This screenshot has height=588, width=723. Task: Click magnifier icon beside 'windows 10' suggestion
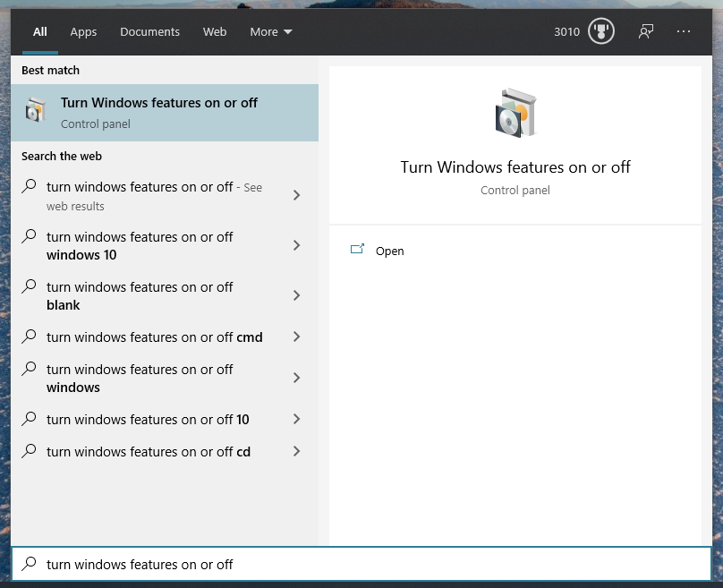[x=29, y=236]
